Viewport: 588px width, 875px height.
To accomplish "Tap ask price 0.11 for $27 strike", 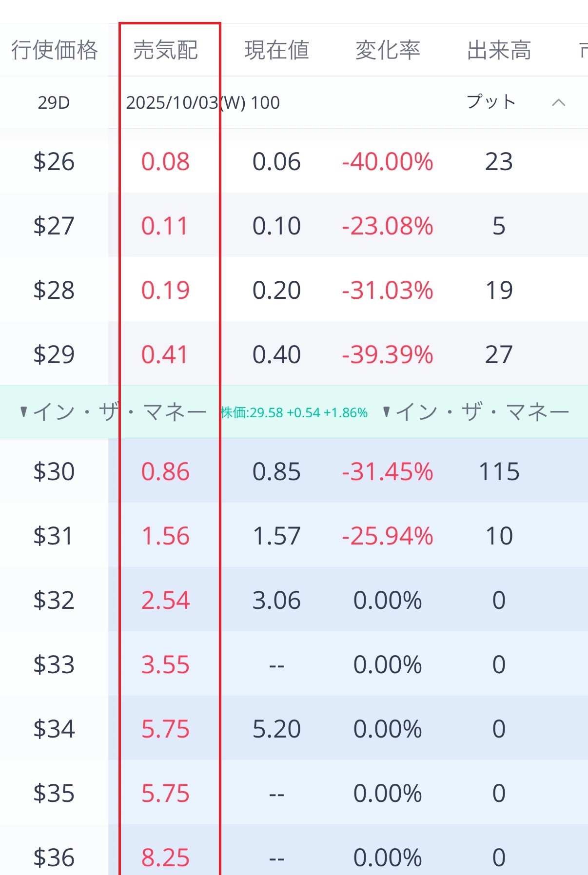I will point(165,226).
